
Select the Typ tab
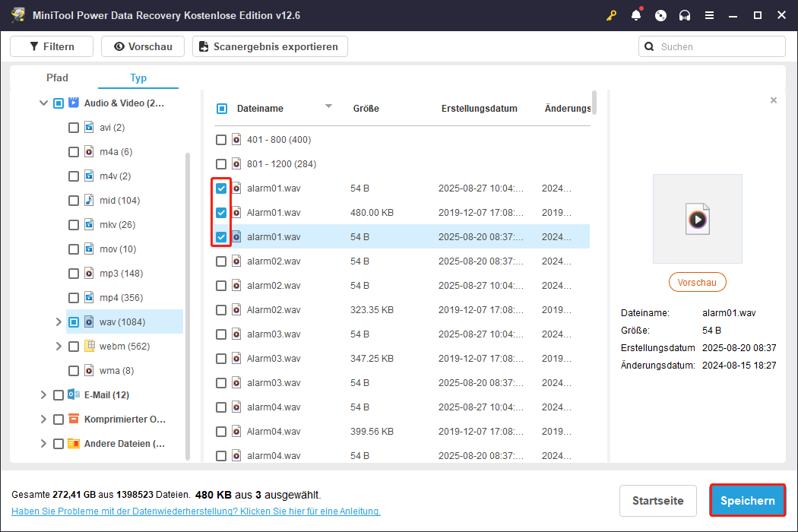(x=138, y=78)
